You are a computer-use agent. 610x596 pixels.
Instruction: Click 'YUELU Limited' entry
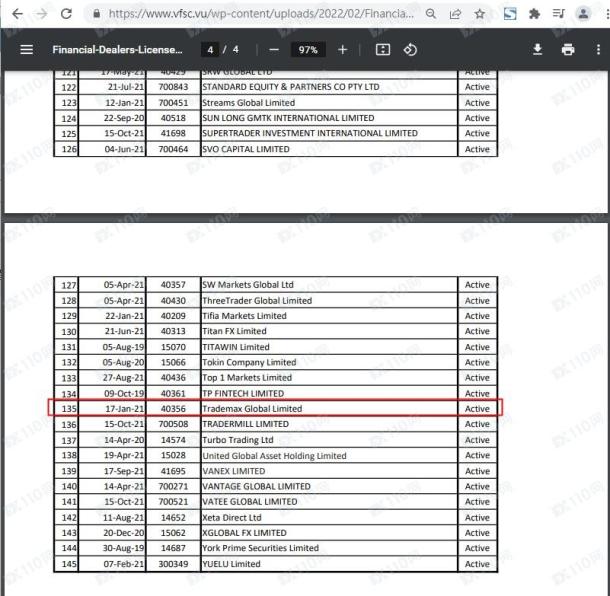(231, 564)
